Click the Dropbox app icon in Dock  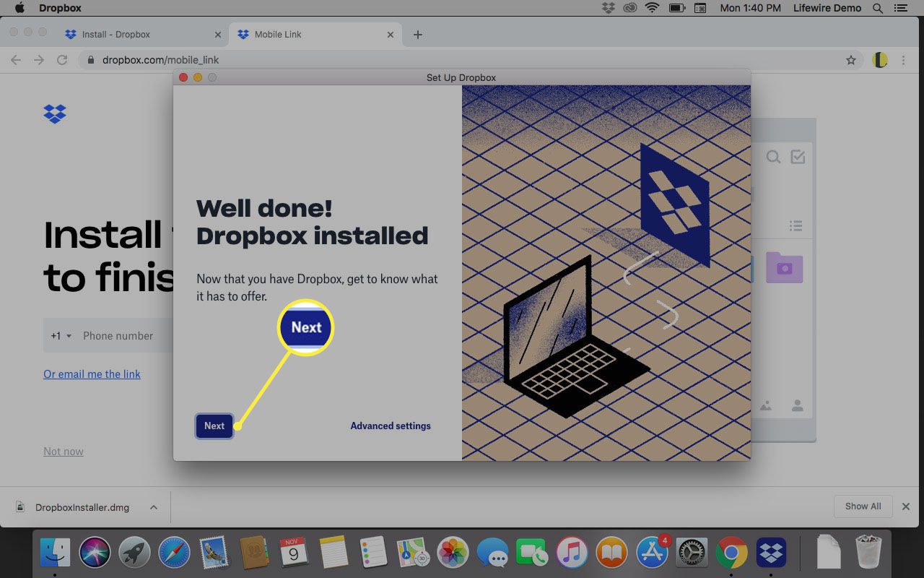point(771,553)
